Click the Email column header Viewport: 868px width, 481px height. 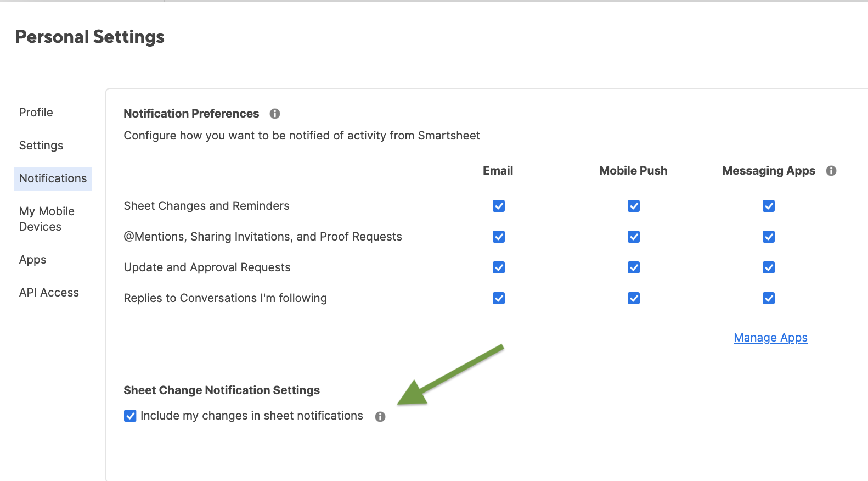click(498, 171)
